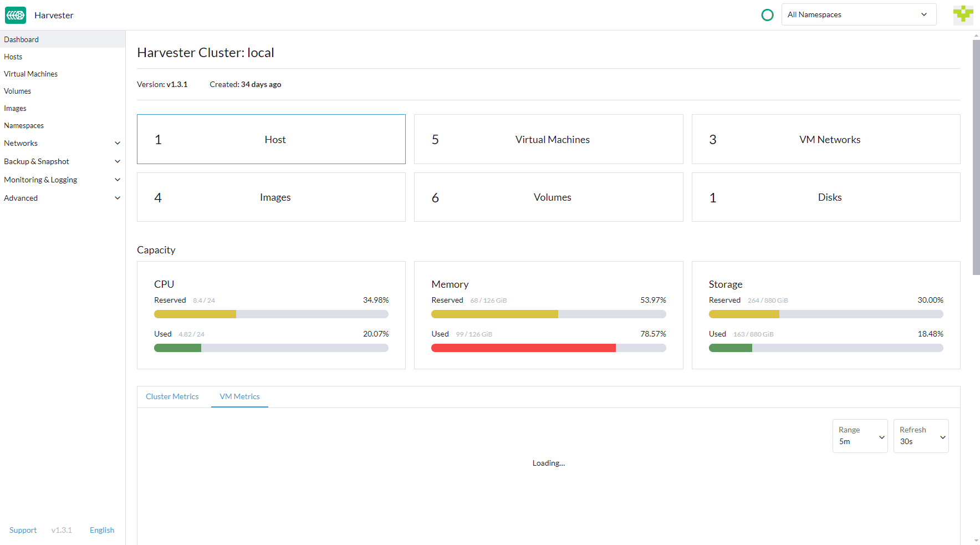Open Namespaces in the sidebar
The width and height of the screenshot is (980, 545).
click(63, 125)
